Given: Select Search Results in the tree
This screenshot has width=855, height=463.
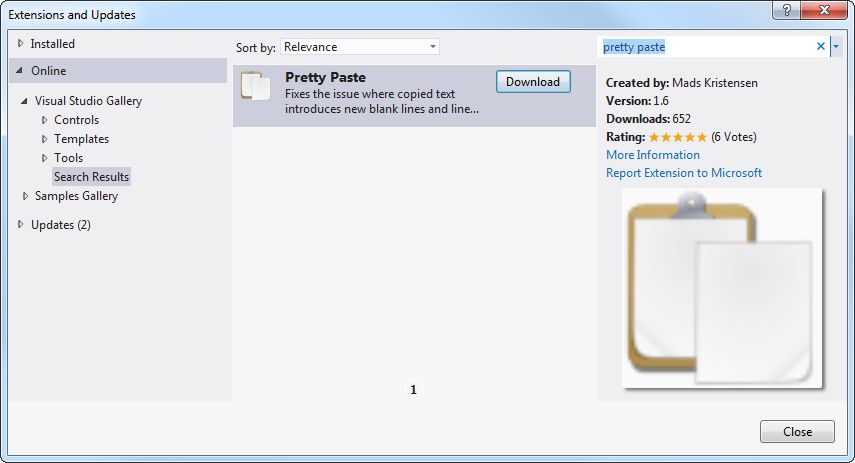Looking at the screenshot, I should click(x=91, y=177).
